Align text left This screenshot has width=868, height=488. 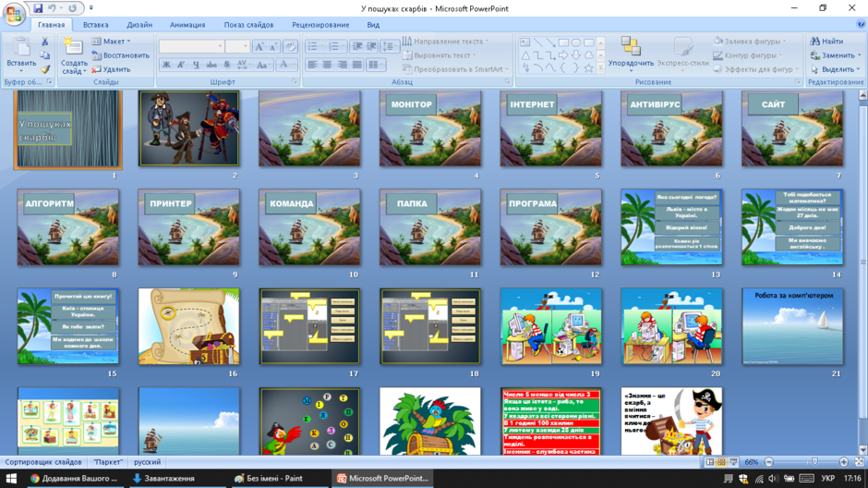(x=313, y=65)
